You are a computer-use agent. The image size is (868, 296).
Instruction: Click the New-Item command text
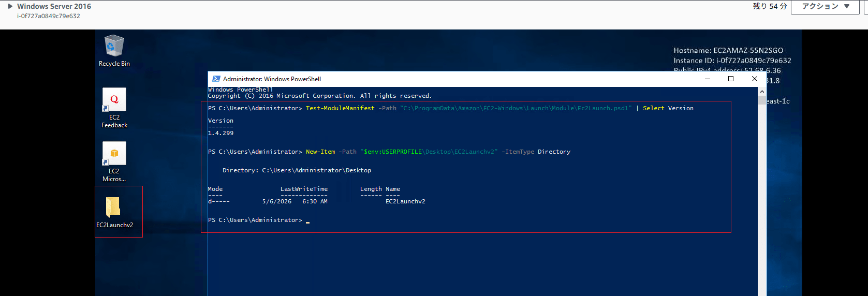coord(320,152)
